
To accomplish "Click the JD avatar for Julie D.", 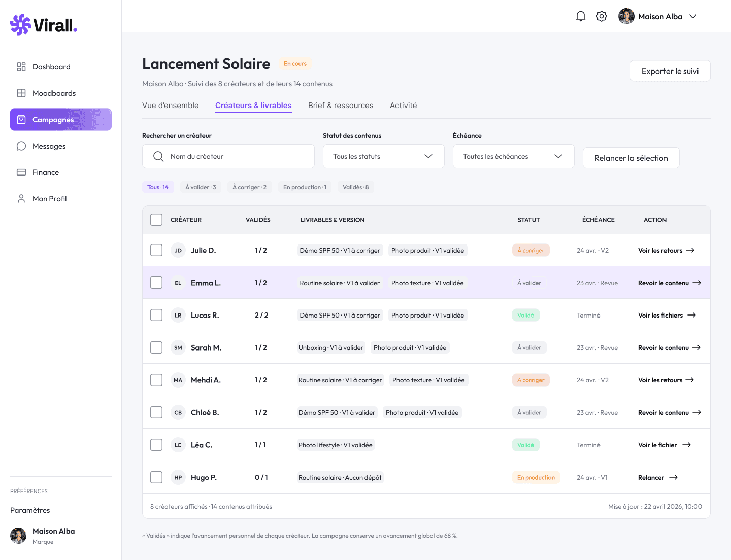I will click(x=178, y=250).
